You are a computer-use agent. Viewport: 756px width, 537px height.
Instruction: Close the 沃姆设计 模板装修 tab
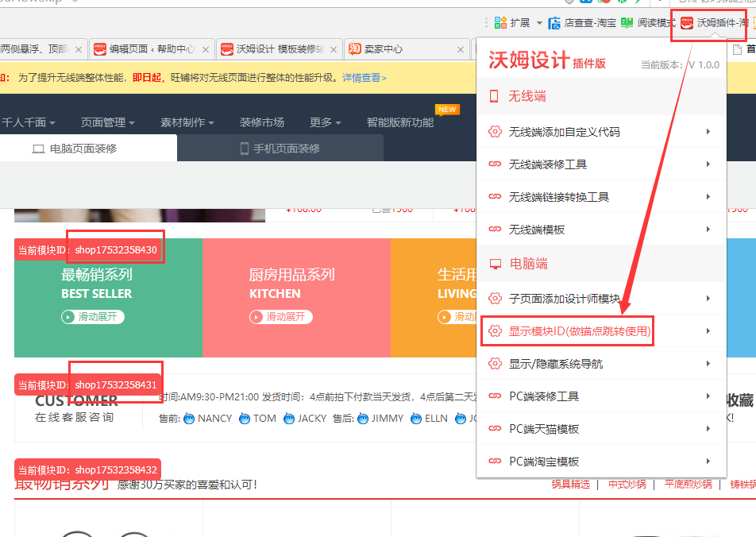tap(334, 49)
